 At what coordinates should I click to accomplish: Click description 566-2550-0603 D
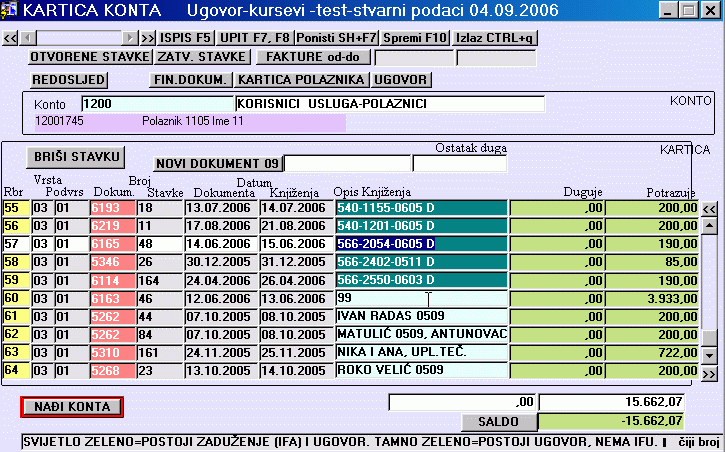point(421,280)
